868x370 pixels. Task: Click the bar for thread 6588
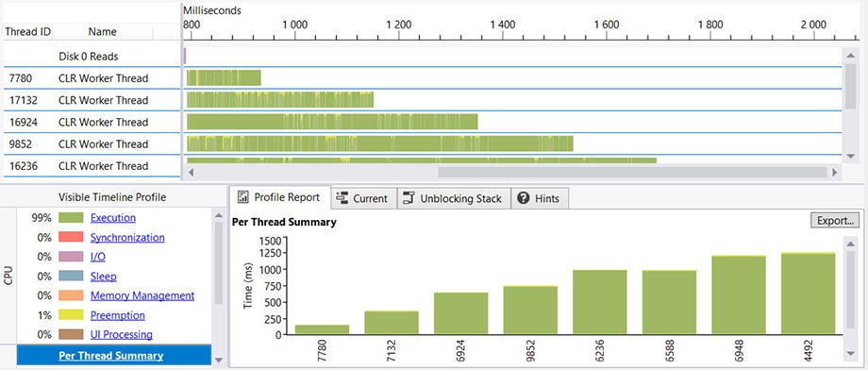[669, 302]
